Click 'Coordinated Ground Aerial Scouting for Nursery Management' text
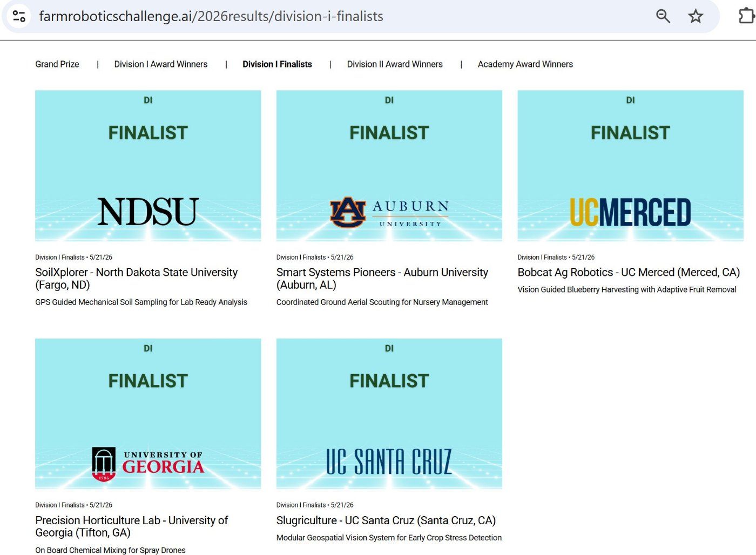The image size is (756, 555). coord(382,302)
